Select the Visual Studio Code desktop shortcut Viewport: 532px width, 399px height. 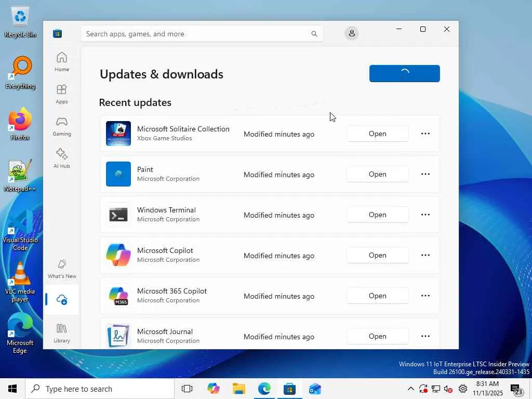(20, 231)
